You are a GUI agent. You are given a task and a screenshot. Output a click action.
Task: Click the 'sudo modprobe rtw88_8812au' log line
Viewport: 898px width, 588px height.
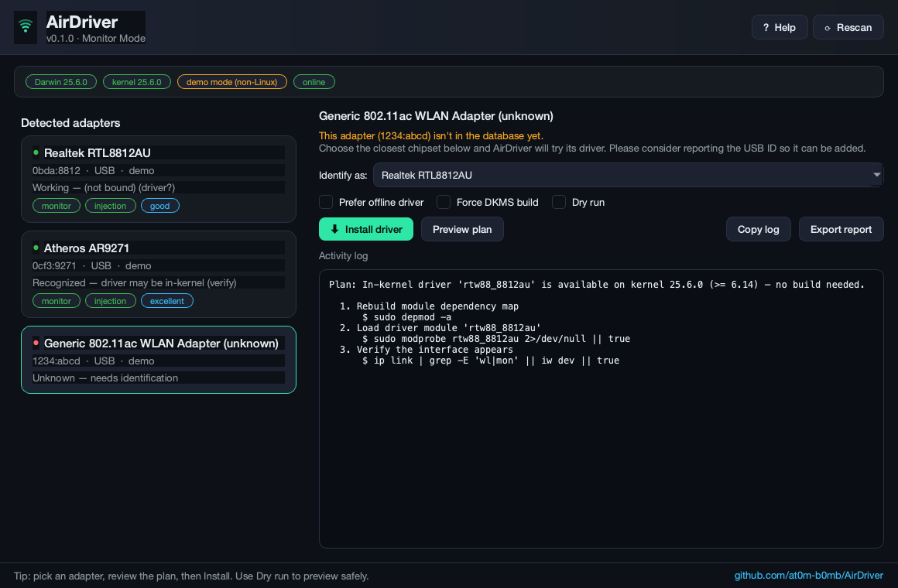pyautogui.click(x=496, y=338)
